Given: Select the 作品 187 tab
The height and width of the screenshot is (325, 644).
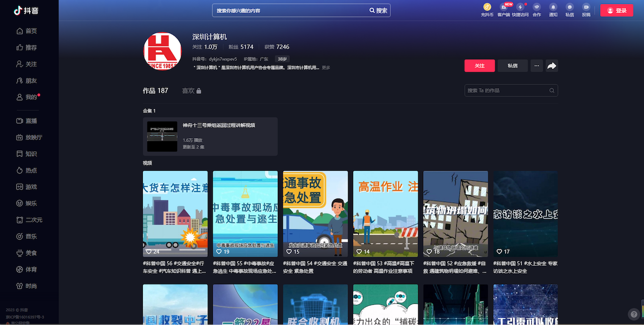Looking at the screenshot, I should point(155,91).
